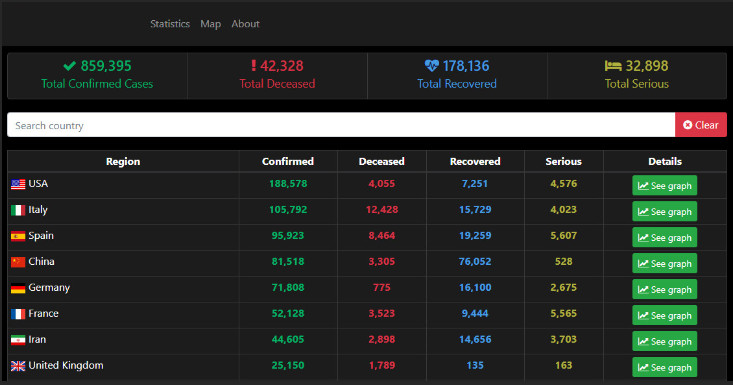Open the Statistics menu item
Image resolution: width=733 pixels, height=385 pixels.
170,24
